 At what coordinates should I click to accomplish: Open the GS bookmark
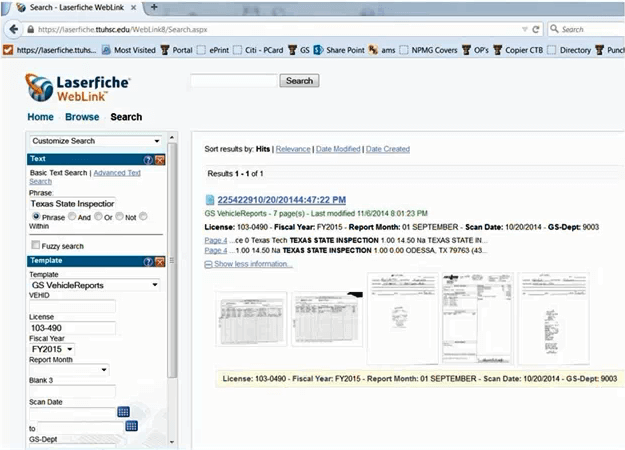click(x=299, y=50)
